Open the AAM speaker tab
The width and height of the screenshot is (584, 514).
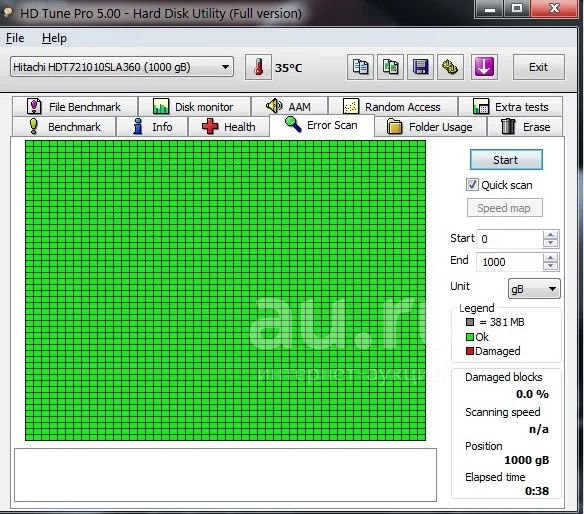pyautogui.click(x=289, y=107)
